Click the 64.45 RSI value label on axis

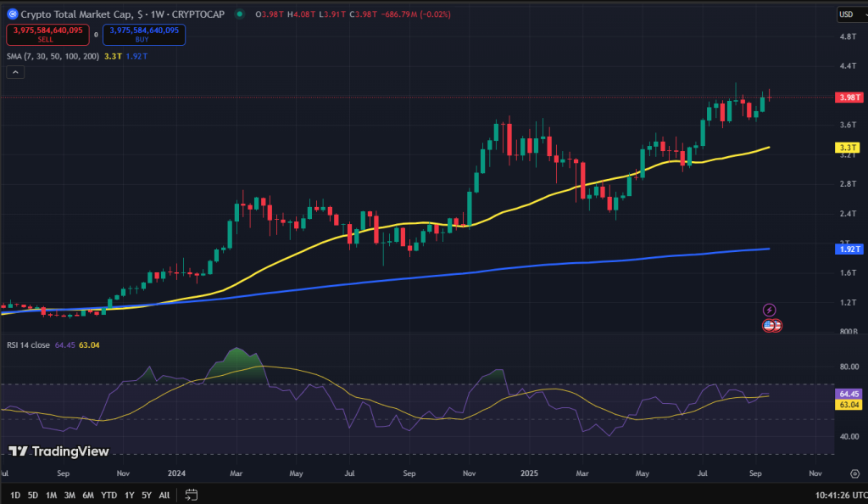coord(849,394)
